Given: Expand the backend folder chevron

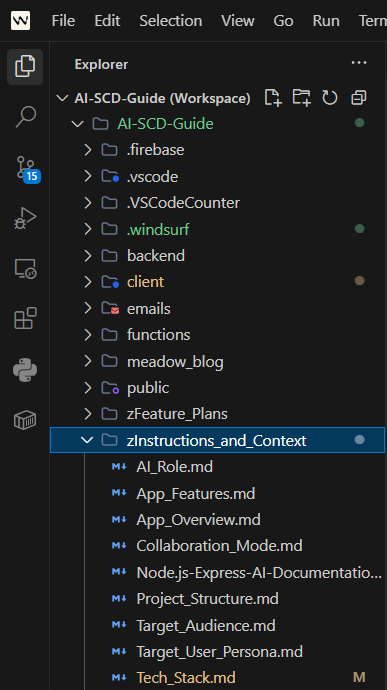Looking at the screenshot, I should click(x=88, y=255).
